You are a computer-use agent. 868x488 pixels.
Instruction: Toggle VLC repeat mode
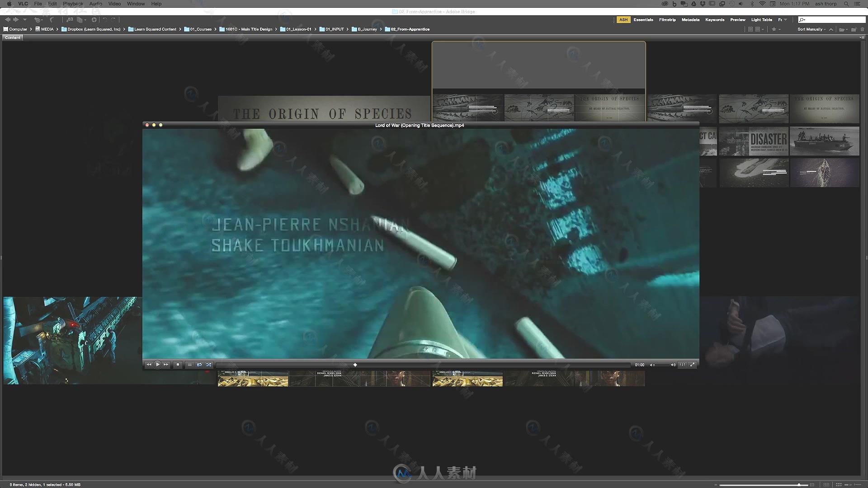click(199, 365)
